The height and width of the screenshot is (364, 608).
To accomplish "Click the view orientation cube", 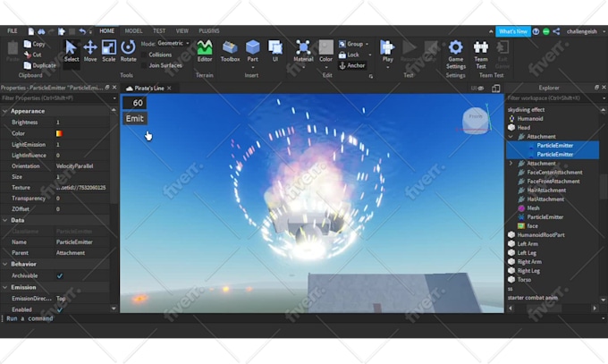I will coord(476,121).
